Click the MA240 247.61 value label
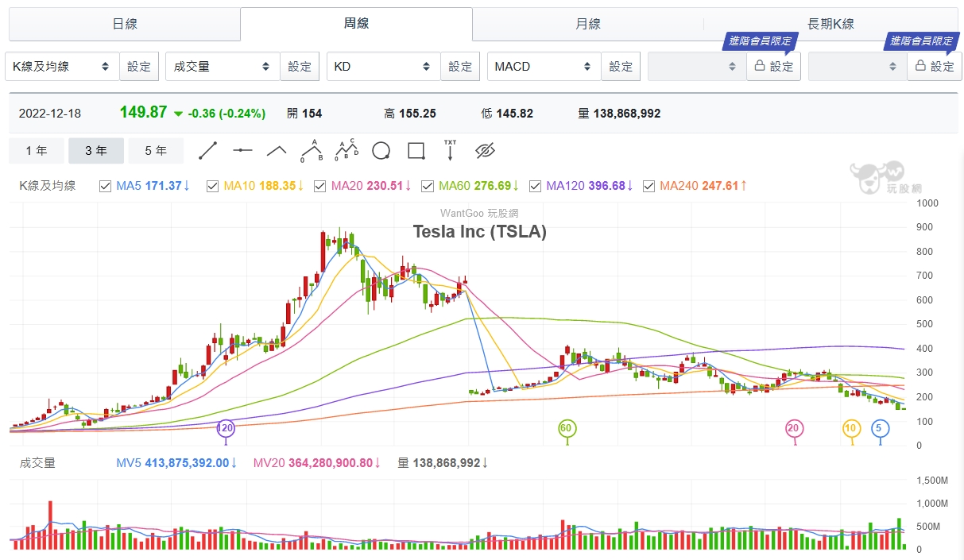The width and height of the screenshot is (964, 560). pos(704,186)
